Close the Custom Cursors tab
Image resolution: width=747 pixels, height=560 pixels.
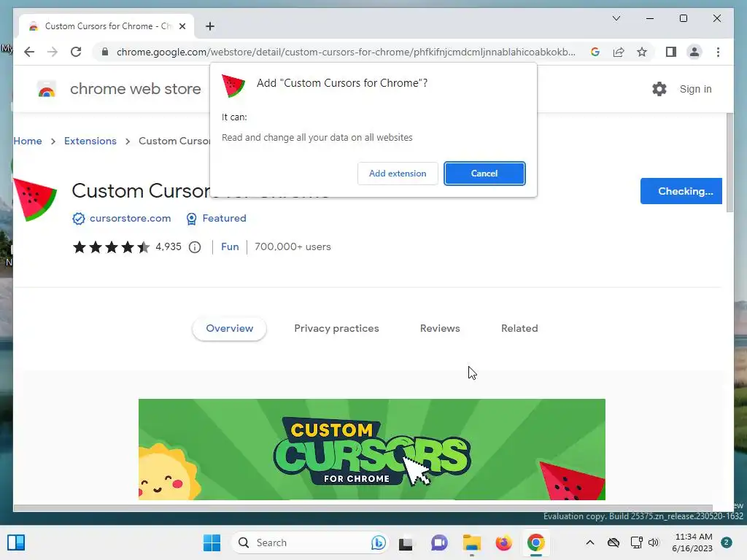pyautogui.click(x=182, y=26)
